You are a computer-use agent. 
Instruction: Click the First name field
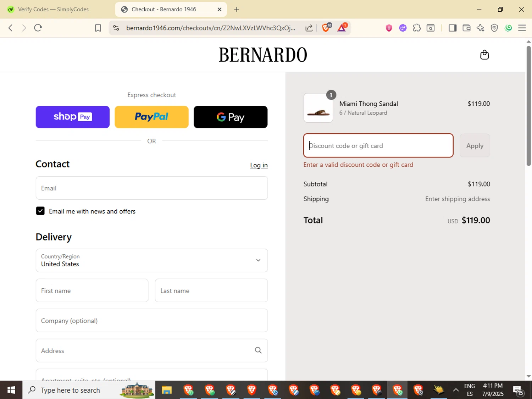pos(92,290)
